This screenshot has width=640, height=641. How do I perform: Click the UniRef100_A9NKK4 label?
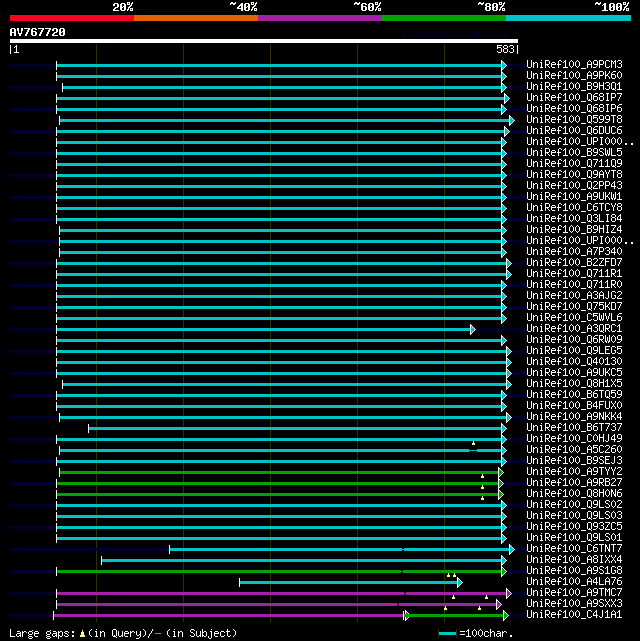(574, 417)
